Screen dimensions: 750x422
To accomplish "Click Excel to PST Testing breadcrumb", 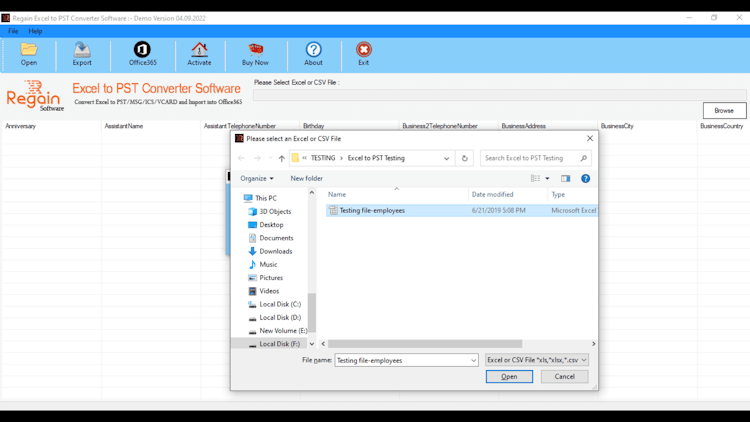I will (x=376, y=158).
